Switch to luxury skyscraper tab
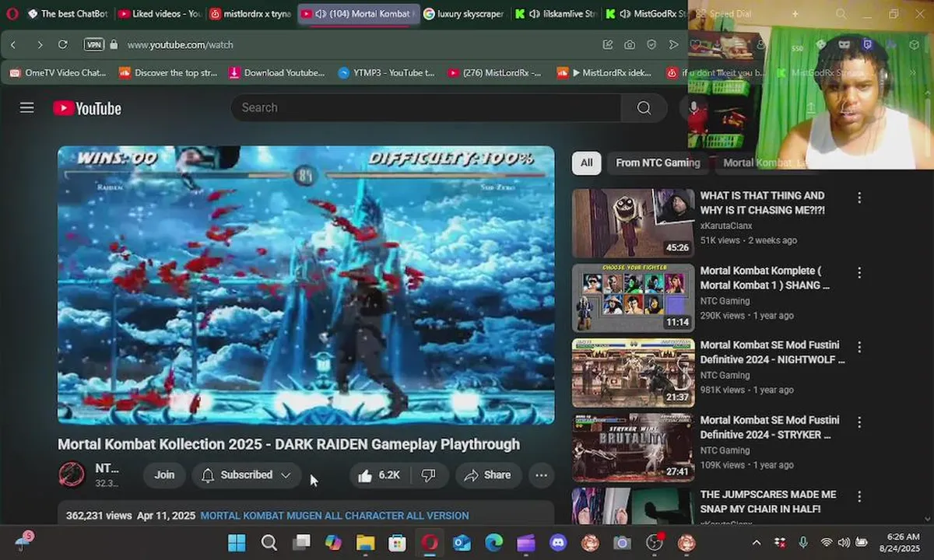 [465, 14]
